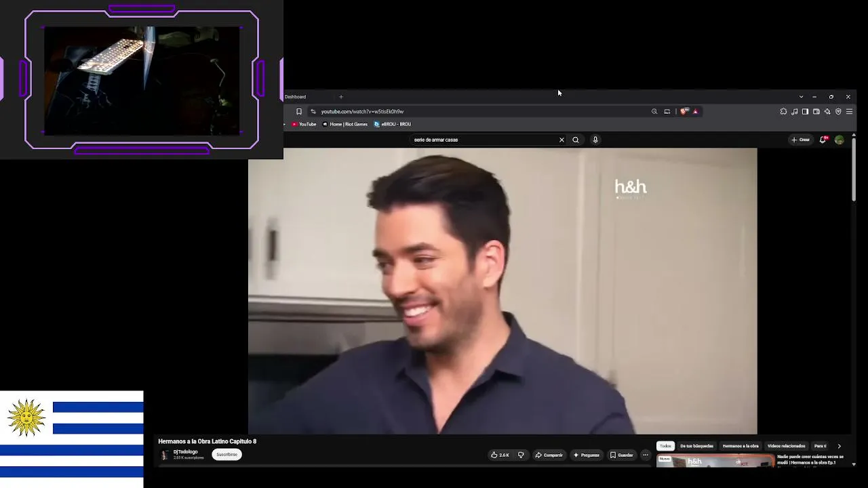Open the YouTube bookmark in bookmarks bar

pyautogui.click(x=304, y=124)
